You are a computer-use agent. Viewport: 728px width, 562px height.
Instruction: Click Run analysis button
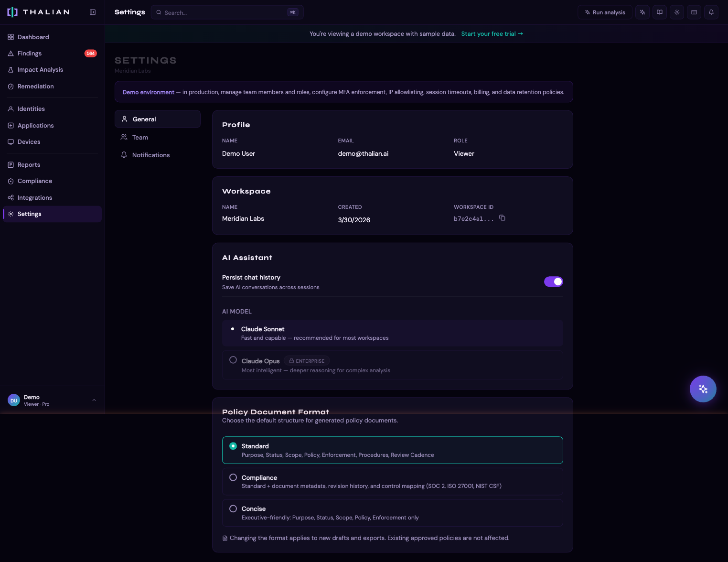605,12
